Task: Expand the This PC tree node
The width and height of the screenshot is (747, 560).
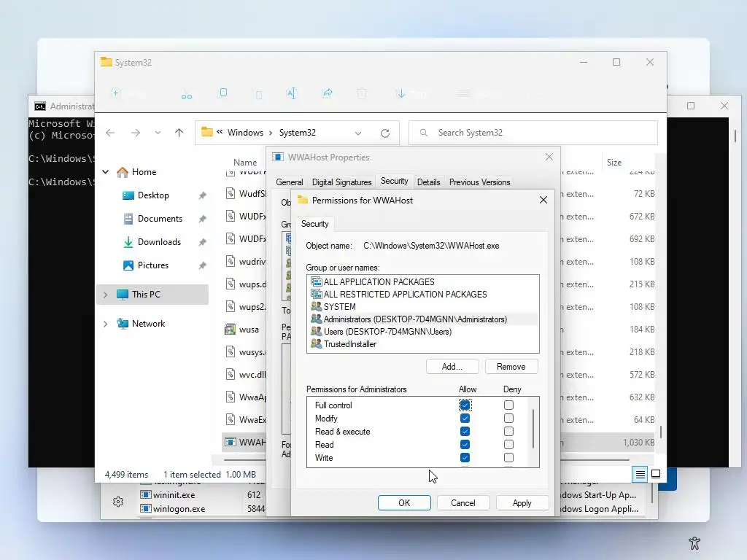Action: (x=106, y=295)
